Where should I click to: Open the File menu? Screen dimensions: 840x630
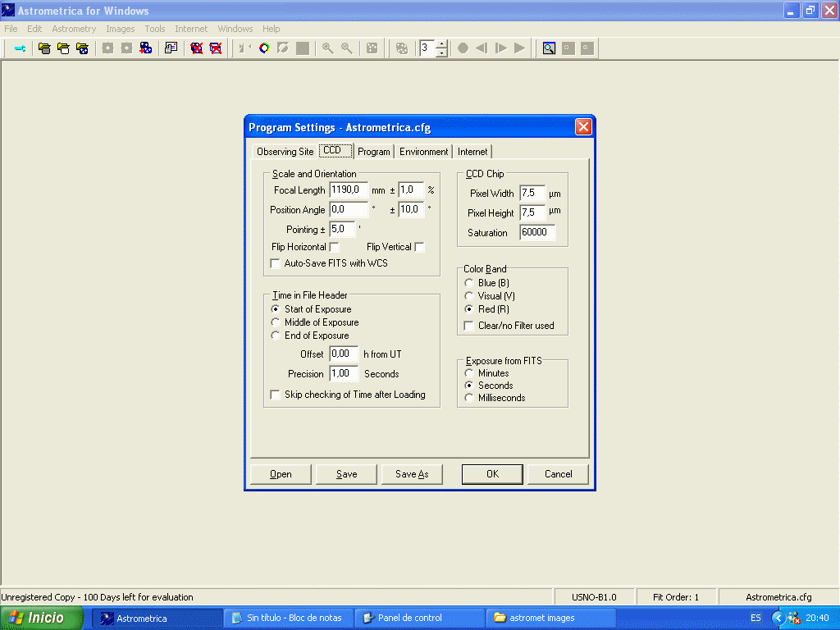click(x=11, y=29)
